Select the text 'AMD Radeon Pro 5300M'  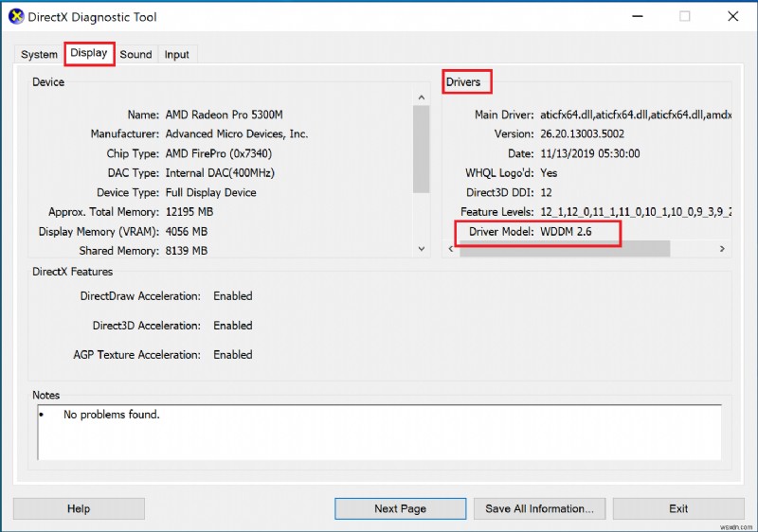click(x=224, y=115)
